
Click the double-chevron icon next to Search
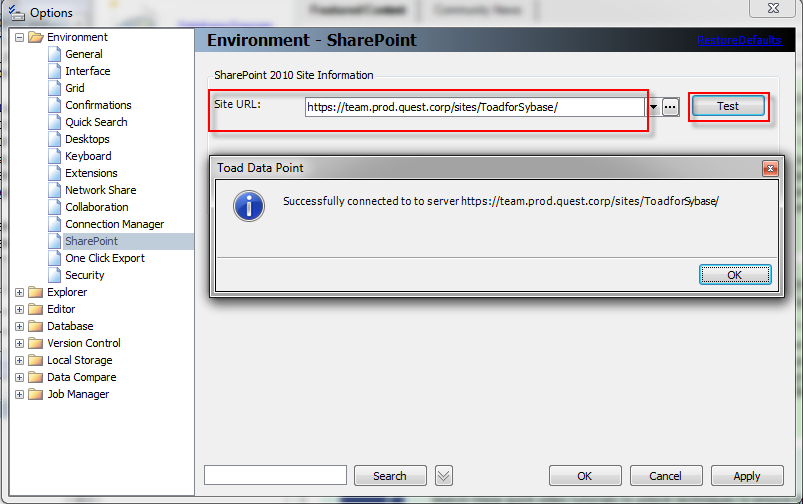pos(443,476)
